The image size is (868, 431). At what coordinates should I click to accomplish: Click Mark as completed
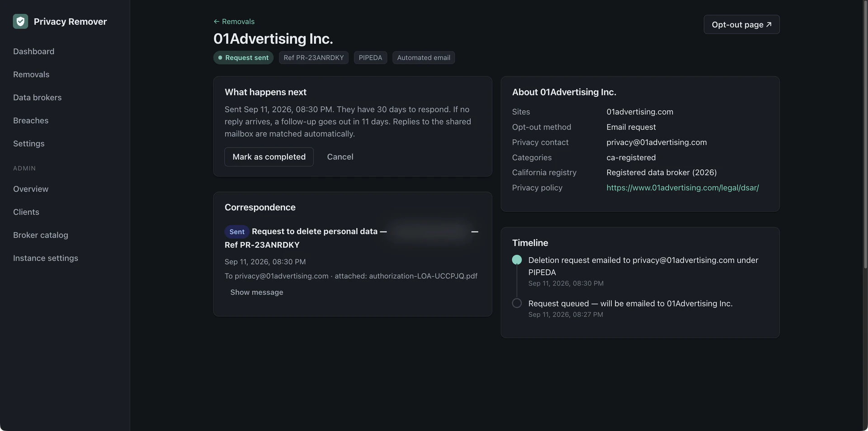[269, 157]
